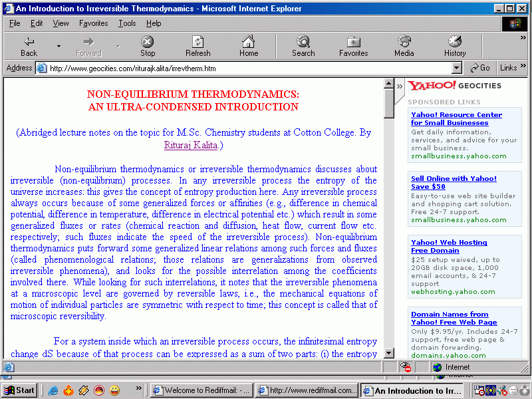The width and height of the screenshot is (532, 399).
Task: Click the page icon in address bar
Action: point(41,68)
